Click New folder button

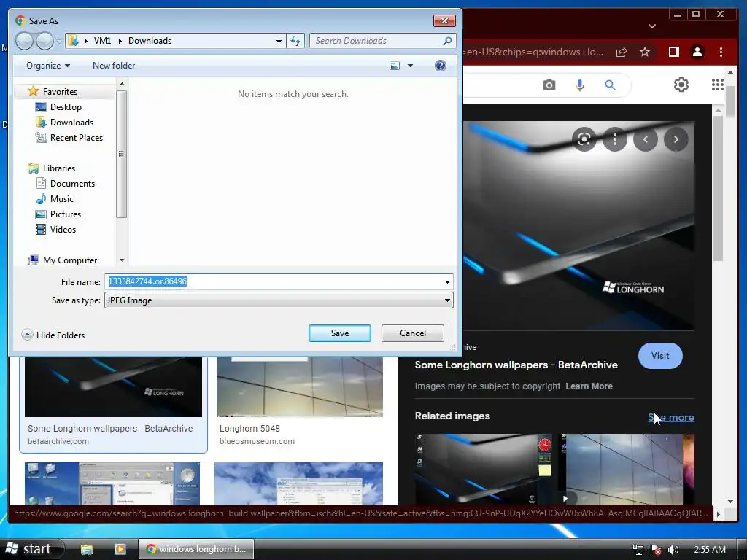(114, 65)
